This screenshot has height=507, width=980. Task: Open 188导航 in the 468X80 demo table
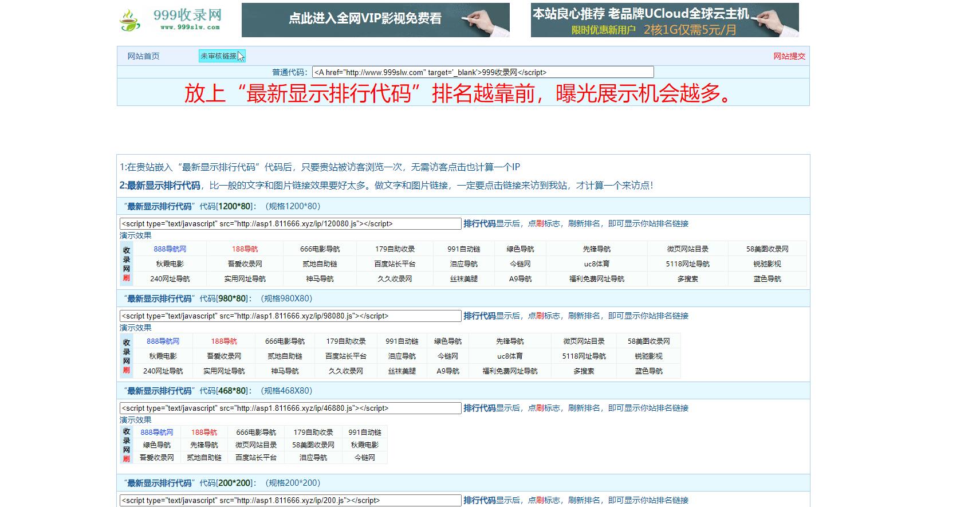click(204, 433)
